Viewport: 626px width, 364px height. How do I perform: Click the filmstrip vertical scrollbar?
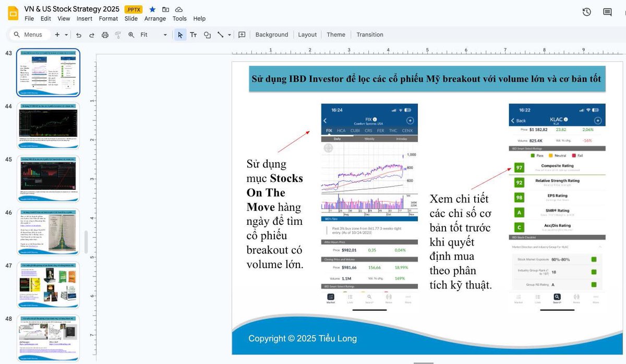86,241
